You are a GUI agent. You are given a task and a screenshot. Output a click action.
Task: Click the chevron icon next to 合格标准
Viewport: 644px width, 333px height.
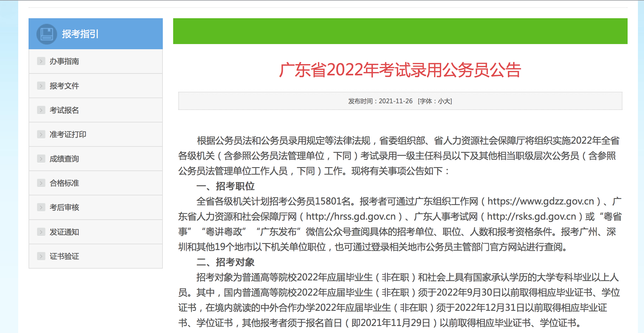coord(41,183)
